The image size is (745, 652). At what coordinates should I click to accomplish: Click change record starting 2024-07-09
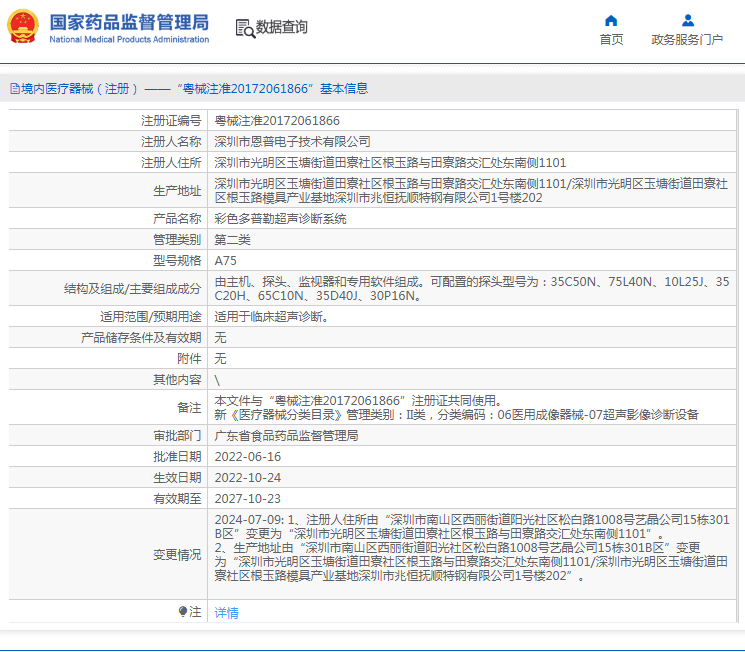click(471, 547)
